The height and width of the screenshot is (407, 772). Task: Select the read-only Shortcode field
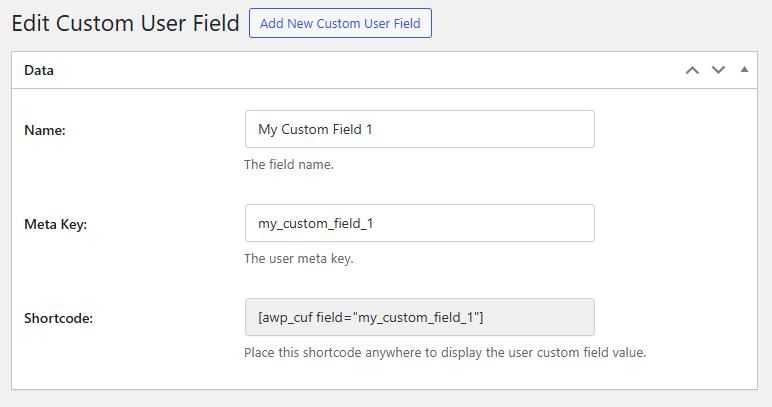[x=419, y=317]
